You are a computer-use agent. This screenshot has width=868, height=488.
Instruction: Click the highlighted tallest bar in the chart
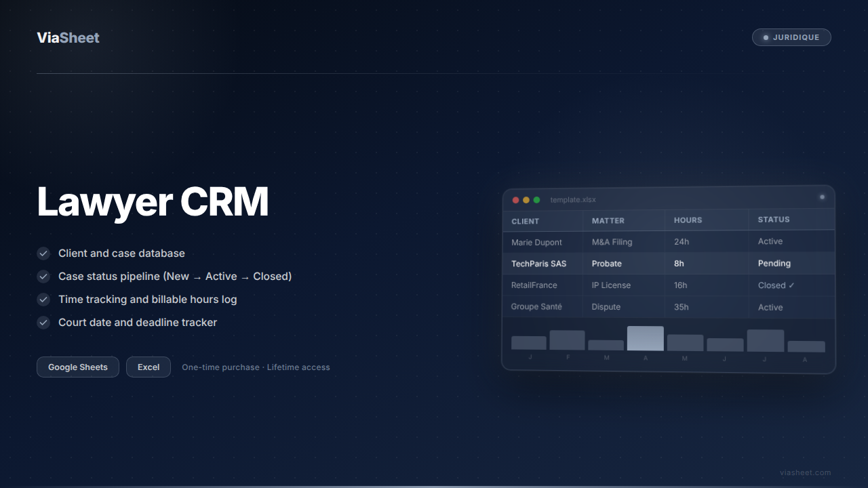coord(646,338)
